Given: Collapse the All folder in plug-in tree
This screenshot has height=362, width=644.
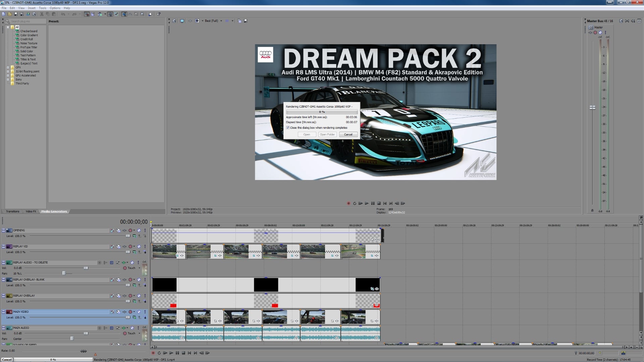Looking at the screenshot, I should pyautogui.click(x=8, y=27).
